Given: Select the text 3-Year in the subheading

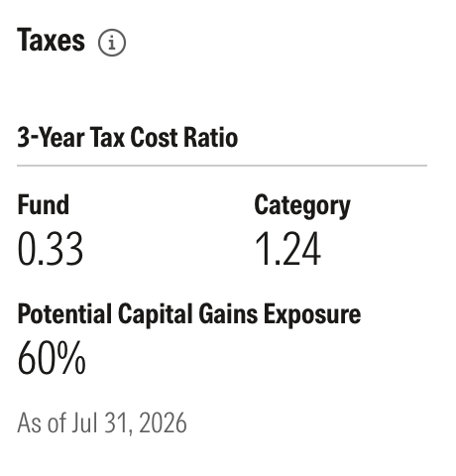Looking at the screenshot, I should click(x=51, y=138).
